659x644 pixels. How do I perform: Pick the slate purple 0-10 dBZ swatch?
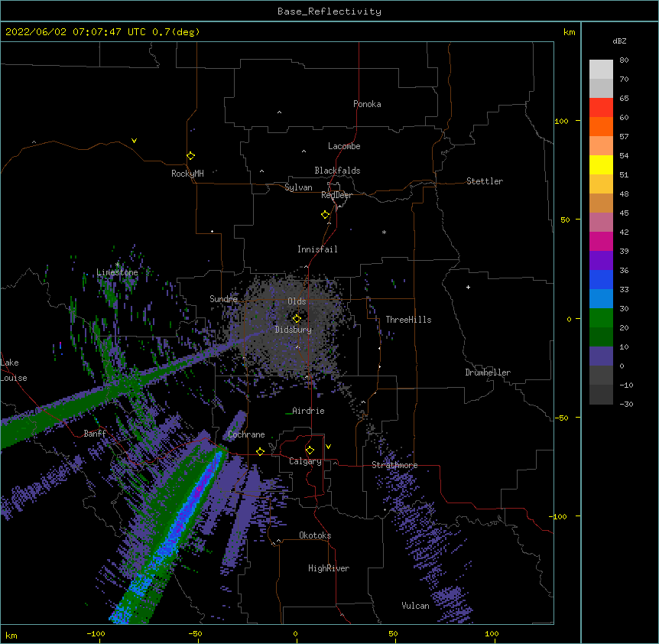click(x=601, y=356)
